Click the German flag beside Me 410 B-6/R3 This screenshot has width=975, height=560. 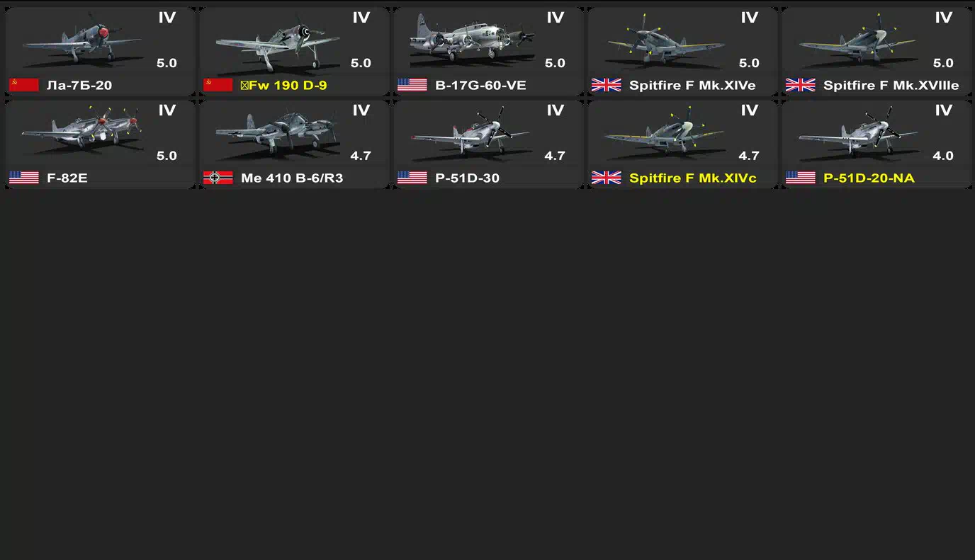(218, 178)
